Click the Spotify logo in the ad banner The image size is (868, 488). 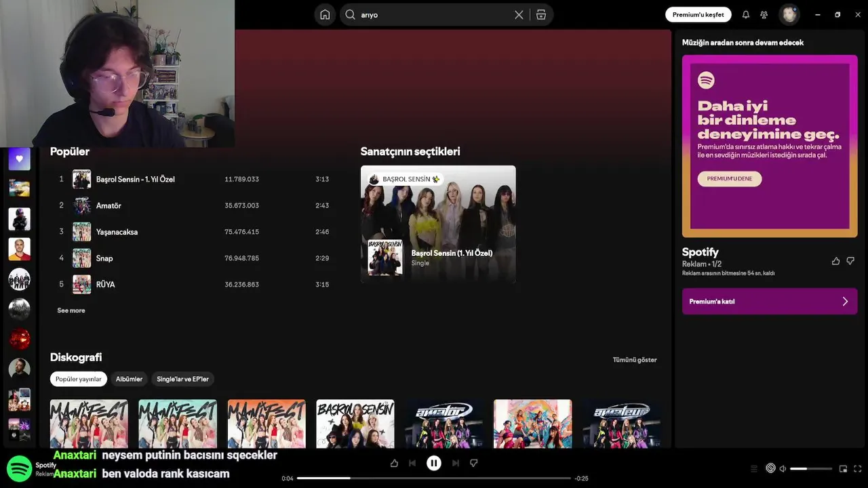pyautogui.click(x=706, y=81)
